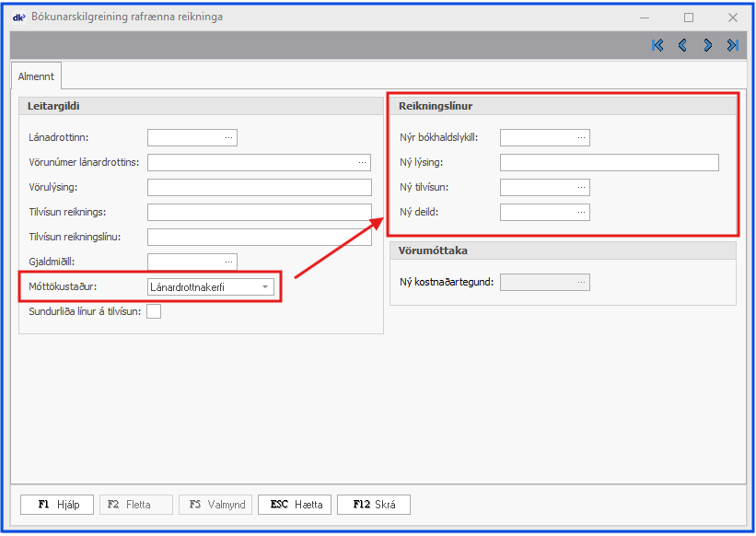Go to the first record arrow icon
The image size is (756, 536).
tap(657, 45)
